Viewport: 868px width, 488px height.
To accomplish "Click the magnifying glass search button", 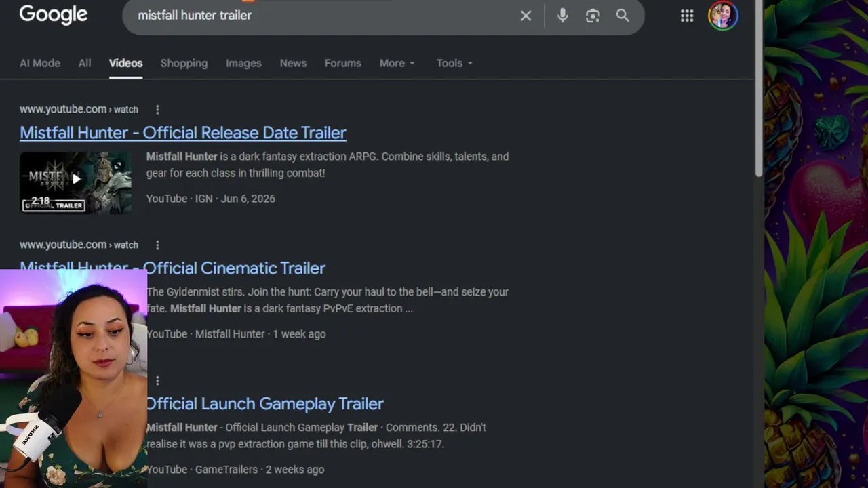I will (x=623, y=16).
